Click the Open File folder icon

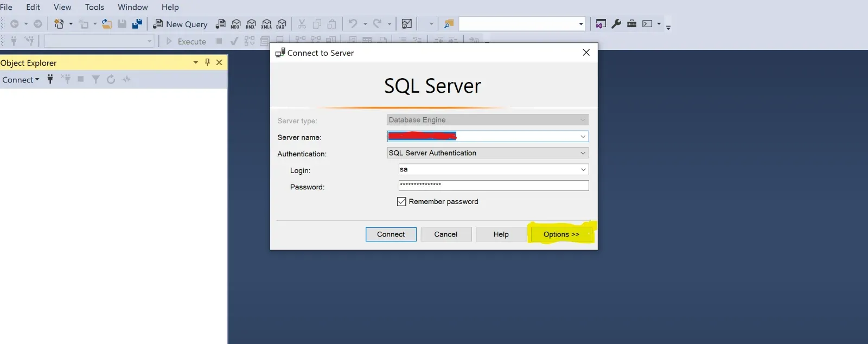coord(107,24)
